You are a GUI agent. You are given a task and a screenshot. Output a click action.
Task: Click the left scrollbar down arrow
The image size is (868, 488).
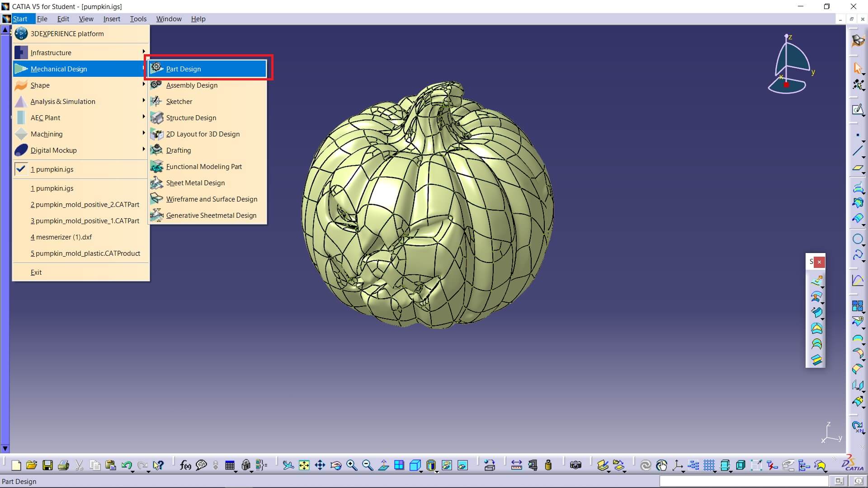[x=5, y=449]
